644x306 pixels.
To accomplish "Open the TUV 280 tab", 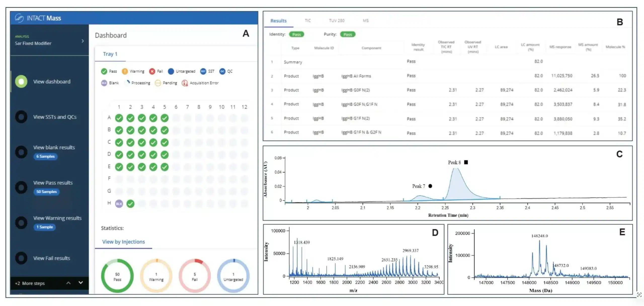I will (x=337, y=21).
